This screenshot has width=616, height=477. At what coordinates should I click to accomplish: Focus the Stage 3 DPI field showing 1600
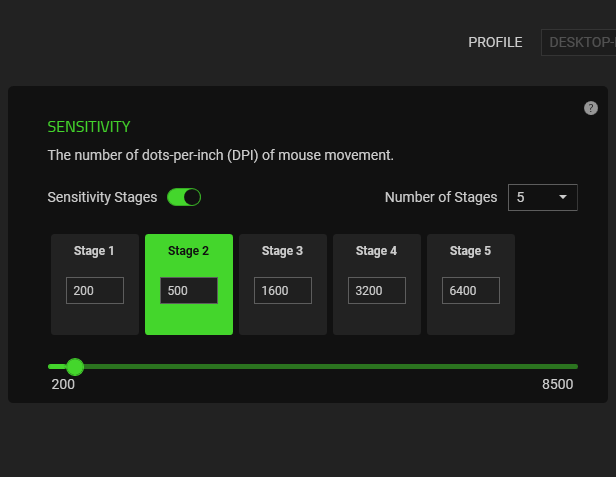click(x=283, y=290)
